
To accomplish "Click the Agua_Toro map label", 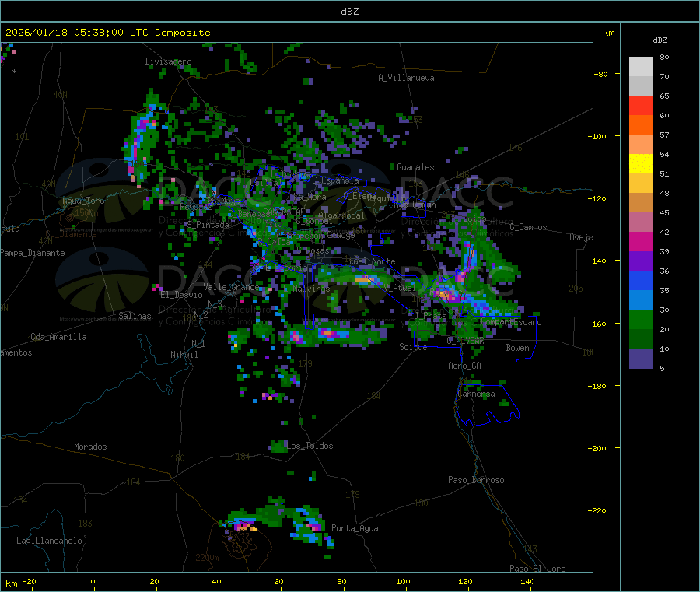I will click(83, 201).
